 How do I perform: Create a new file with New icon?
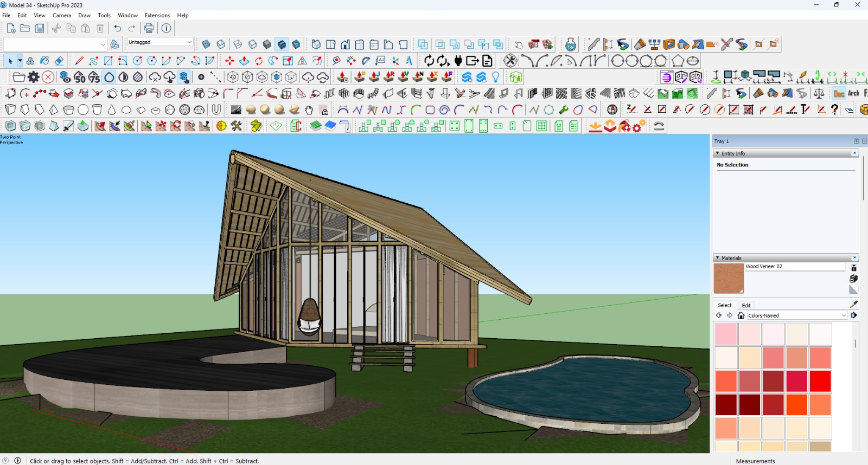11,28
